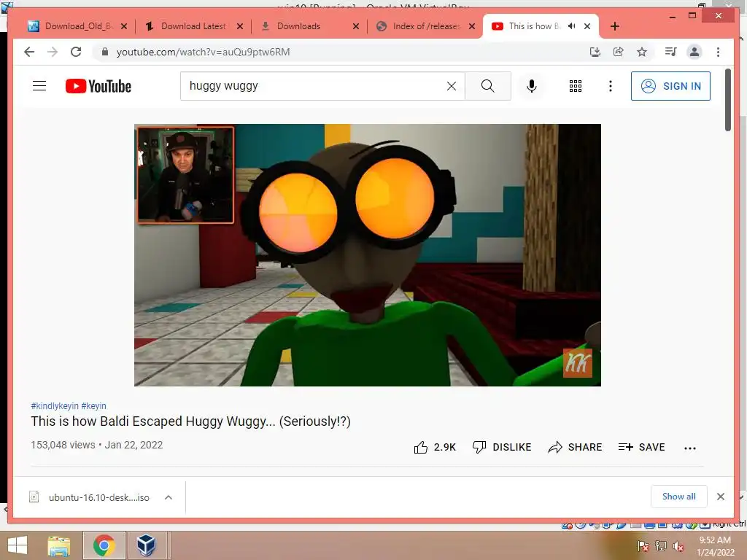Clear the search text with X

click(451, 86)
